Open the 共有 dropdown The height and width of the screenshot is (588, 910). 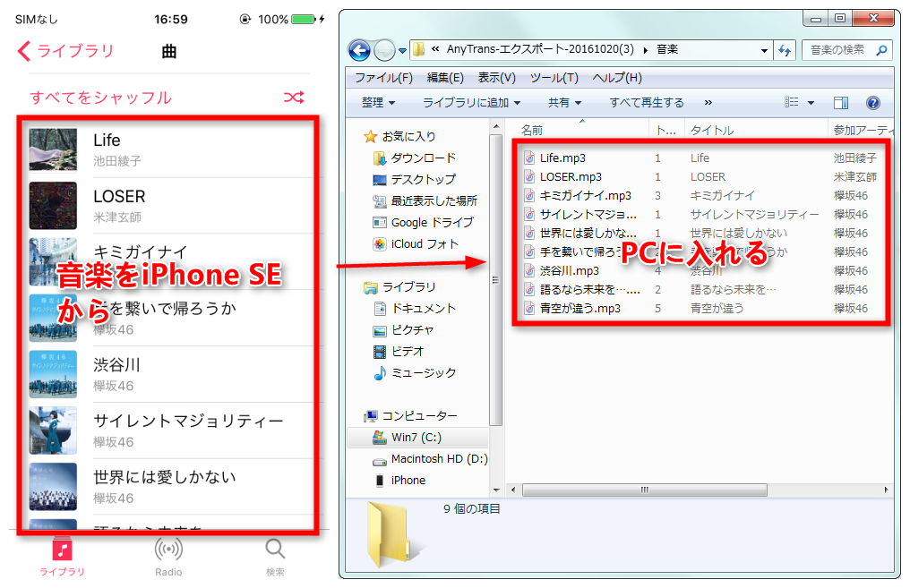pos(564,103)
